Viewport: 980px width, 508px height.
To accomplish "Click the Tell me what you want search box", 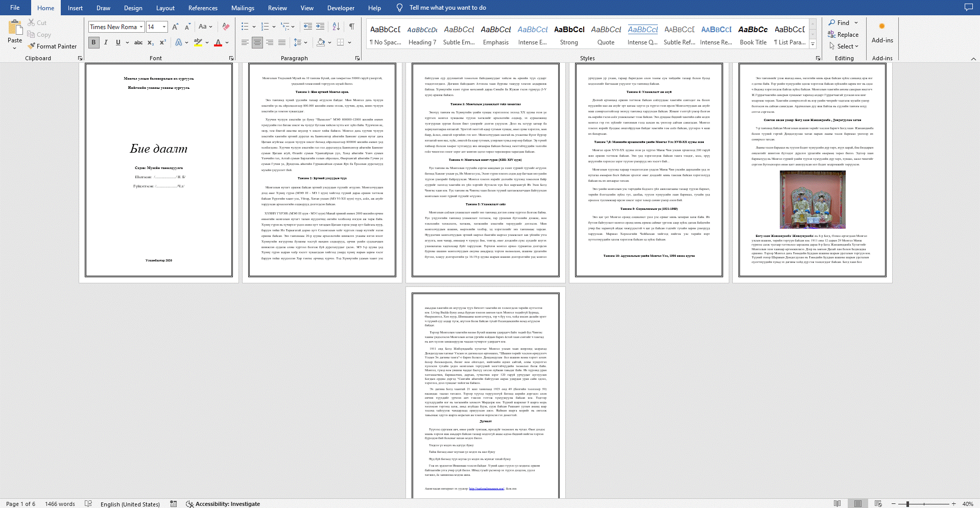I will tap(447, 8).
